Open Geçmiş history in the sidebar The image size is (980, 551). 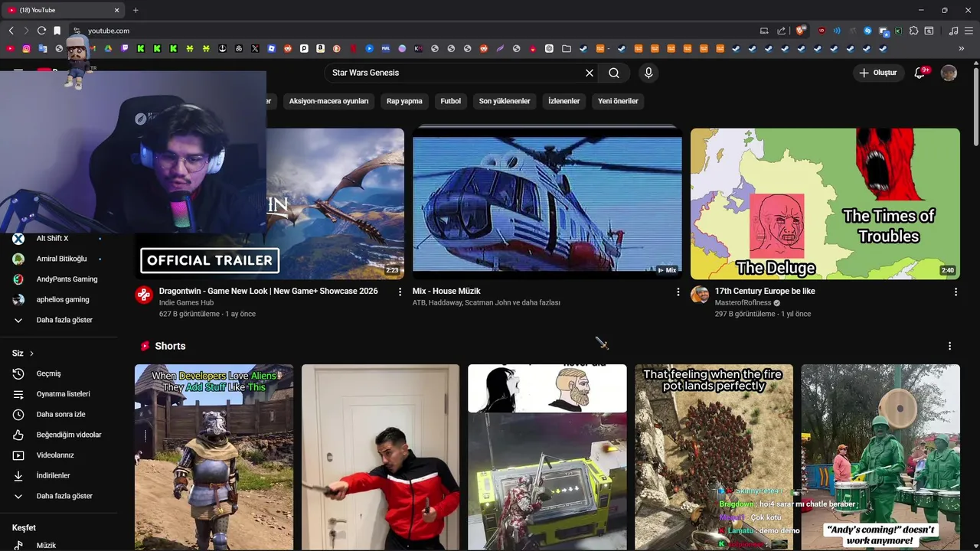(x=48, y=373)
